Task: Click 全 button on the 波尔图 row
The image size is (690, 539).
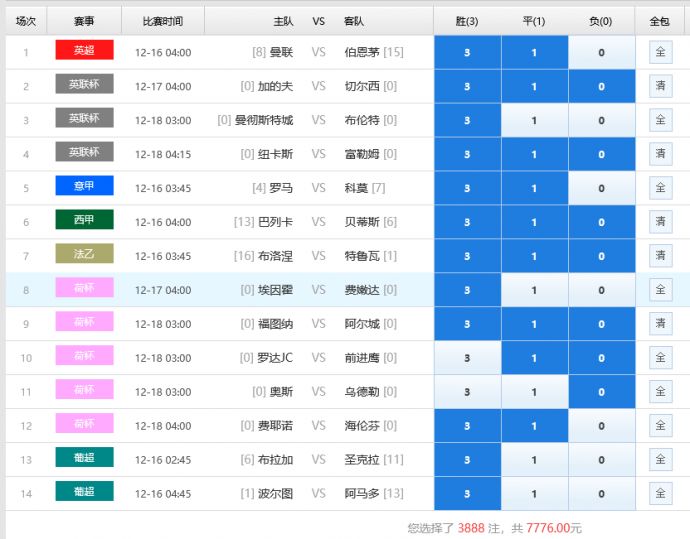Action: (x=660, y=494)
